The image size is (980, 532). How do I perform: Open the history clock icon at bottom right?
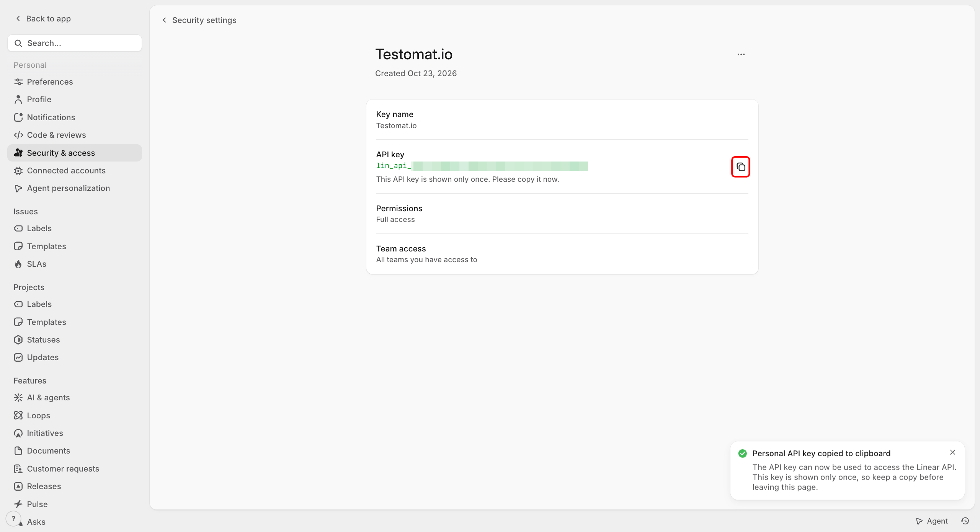[965, 521]
